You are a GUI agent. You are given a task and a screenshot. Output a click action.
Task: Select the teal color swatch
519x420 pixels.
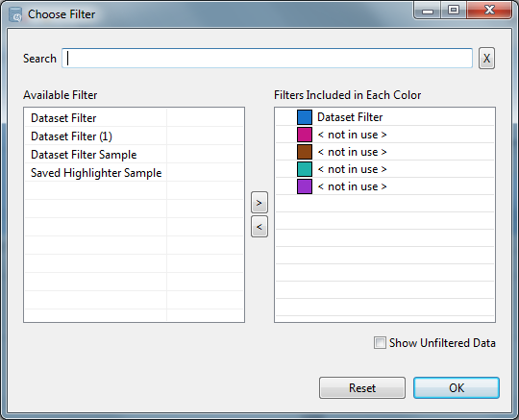click(305, 169)
